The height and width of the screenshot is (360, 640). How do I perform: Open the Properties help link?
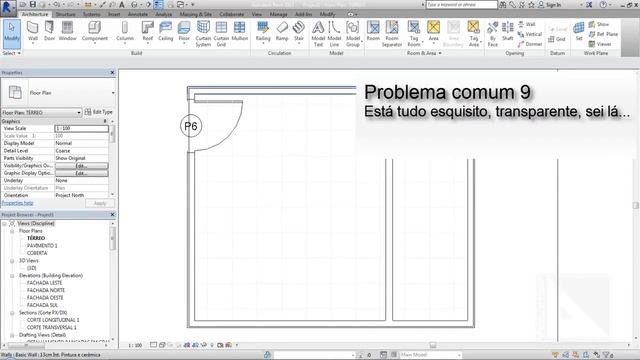[x=18, y=203]
